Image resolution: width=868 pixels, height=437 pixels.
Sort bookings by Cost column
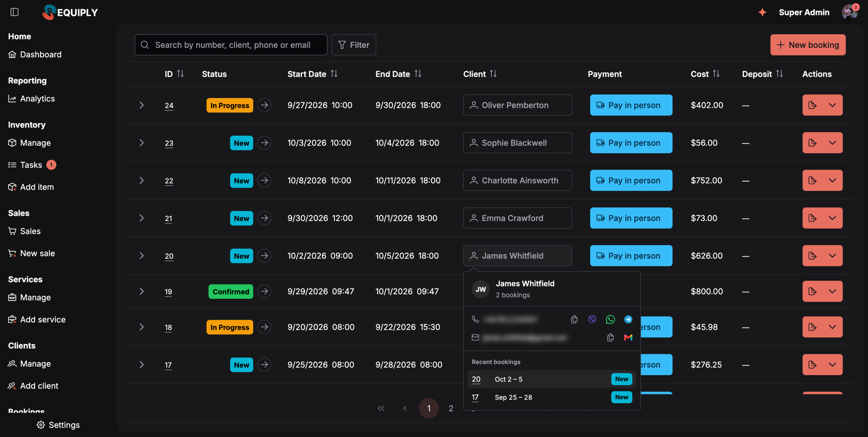716,74
